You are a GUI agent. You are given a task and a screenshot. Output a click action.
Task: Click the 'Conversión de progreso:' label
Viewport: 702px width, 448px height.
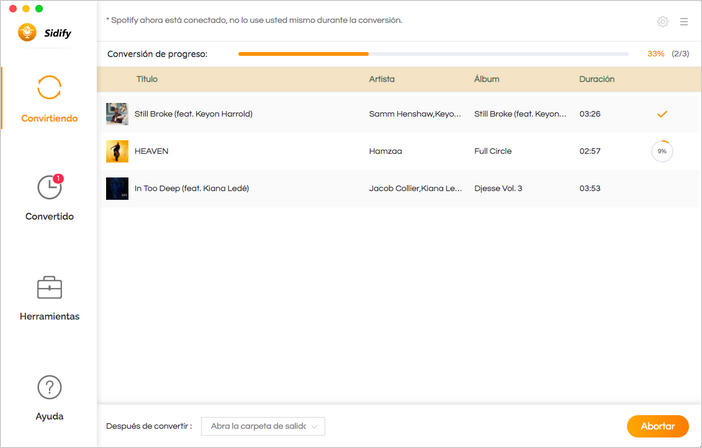(x=158, y=54)
